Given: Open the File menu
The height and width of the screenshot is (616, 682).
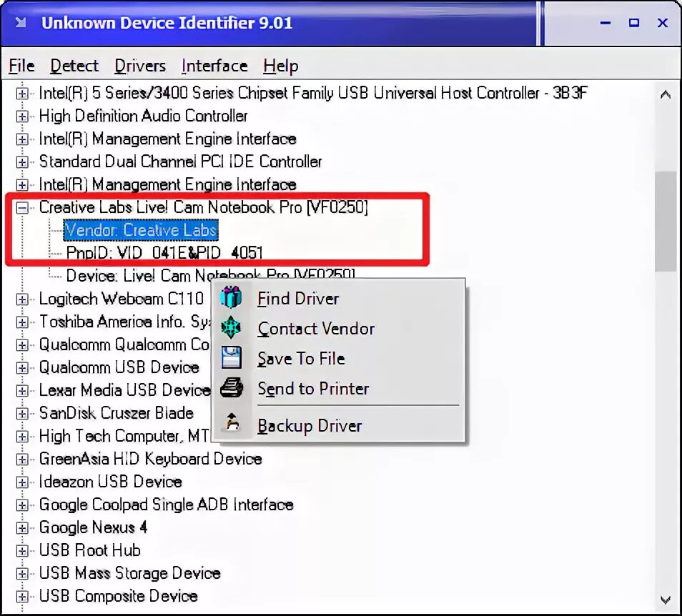Looking at the screenshot, I should tap(21, 66).
